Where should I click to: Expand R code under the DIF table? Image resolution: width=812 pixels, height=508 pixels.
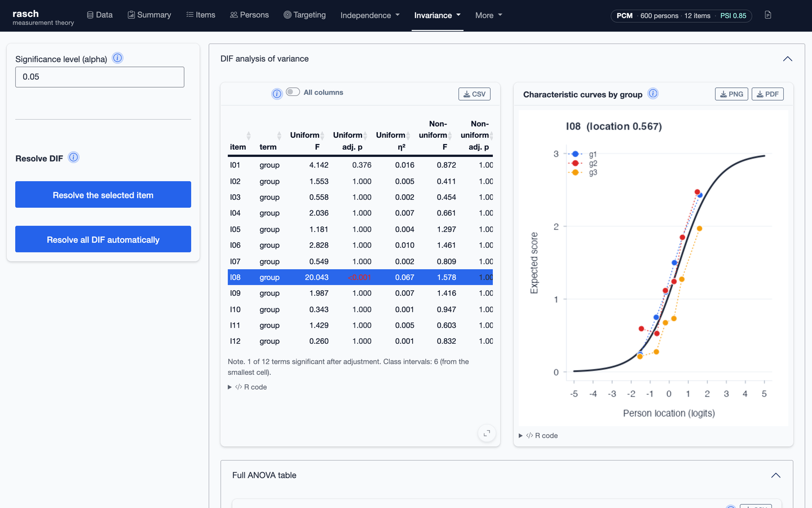point(248,387)
